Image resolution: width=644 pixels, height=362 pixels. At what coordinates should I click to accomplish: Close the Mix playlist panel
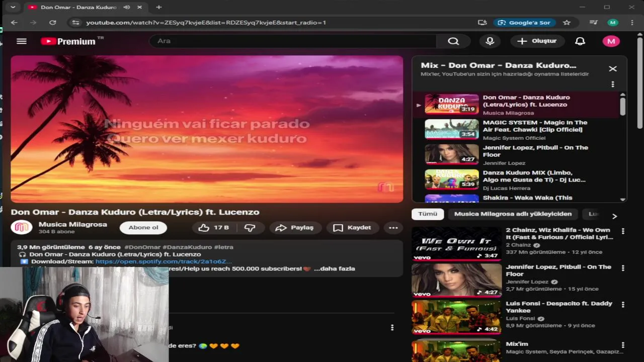click(612, 69)
